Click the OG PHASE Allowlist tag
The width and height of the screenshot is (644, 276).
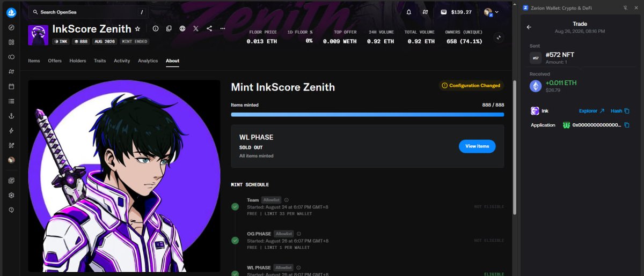click(x=283, y=234)
